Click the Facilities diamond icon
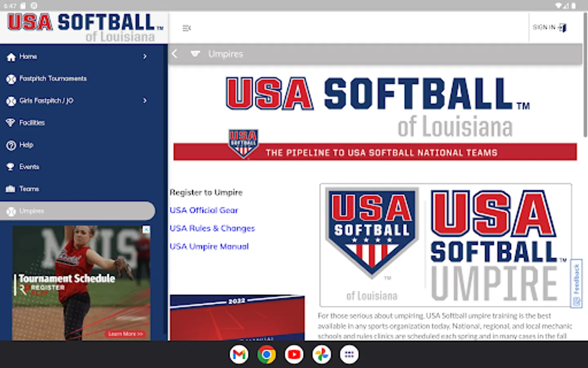Viewport: 588px width, 368px height. pyautogui.click(x=11, y=123)
